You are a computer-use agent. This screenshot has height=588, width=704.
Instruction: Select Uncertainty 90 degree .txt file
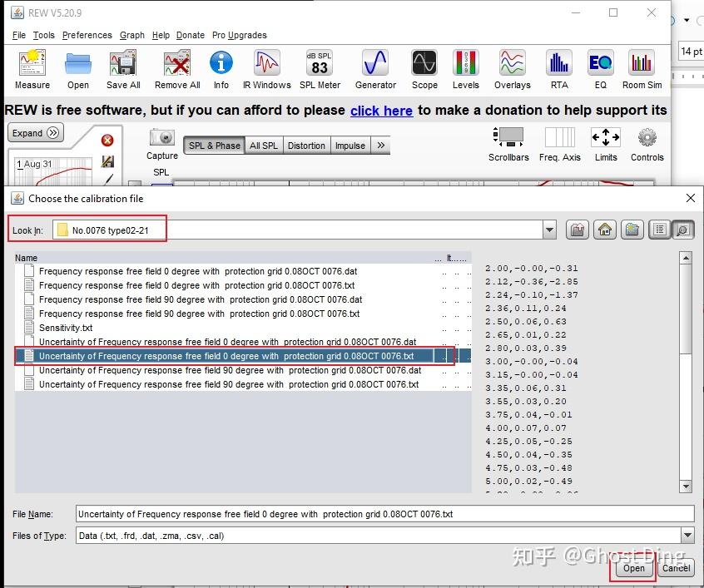[x=243, y=384]
